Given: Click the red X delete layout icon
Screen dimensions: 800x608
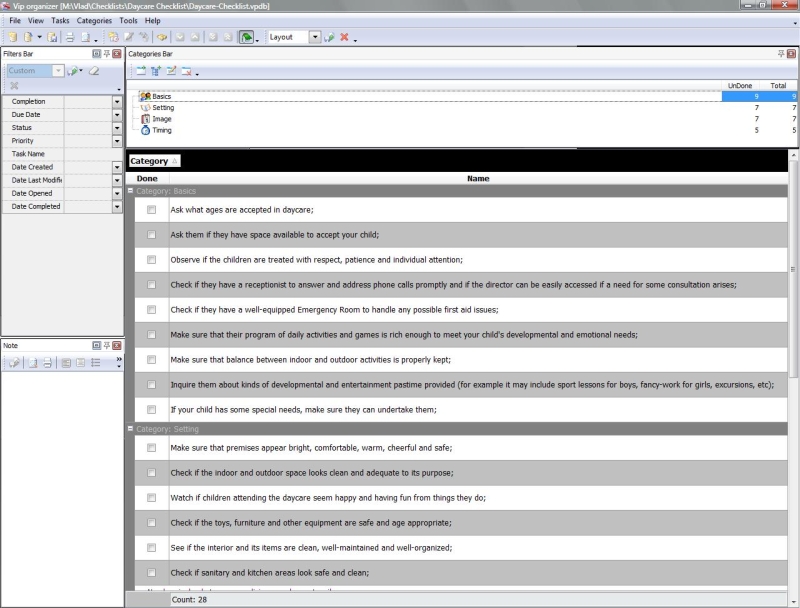Looking at the screenshot, I should pos(344,37).
